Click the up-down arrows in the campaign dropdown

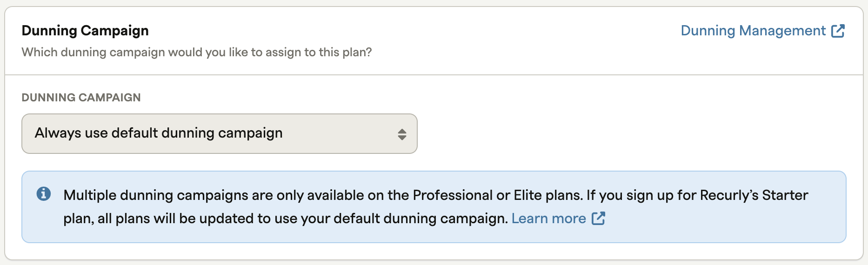point(402,134)
